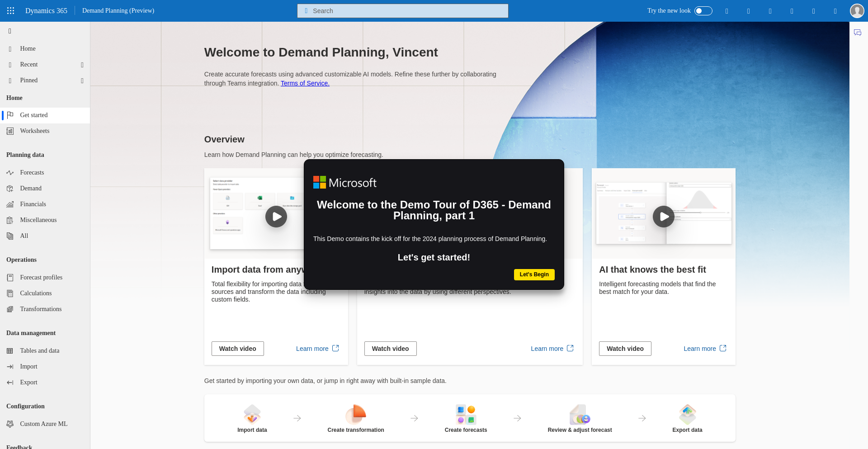This screenshot has width=868, height=449.
Task: Open Home in the sidebar
Action: click(x=45, y=49)
